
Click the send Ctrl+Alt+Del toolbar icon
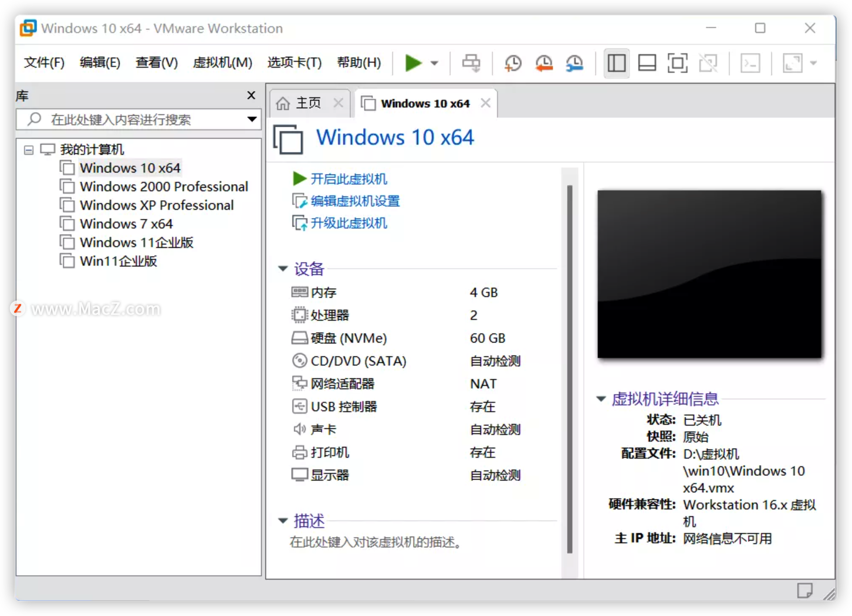point(471,63)
